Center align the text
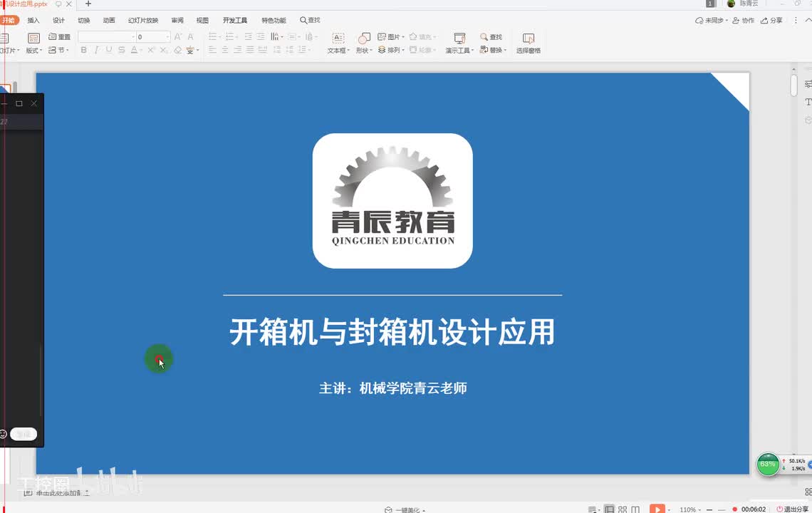The height and width of the screenshot is (513, 812). pos(225,50)
